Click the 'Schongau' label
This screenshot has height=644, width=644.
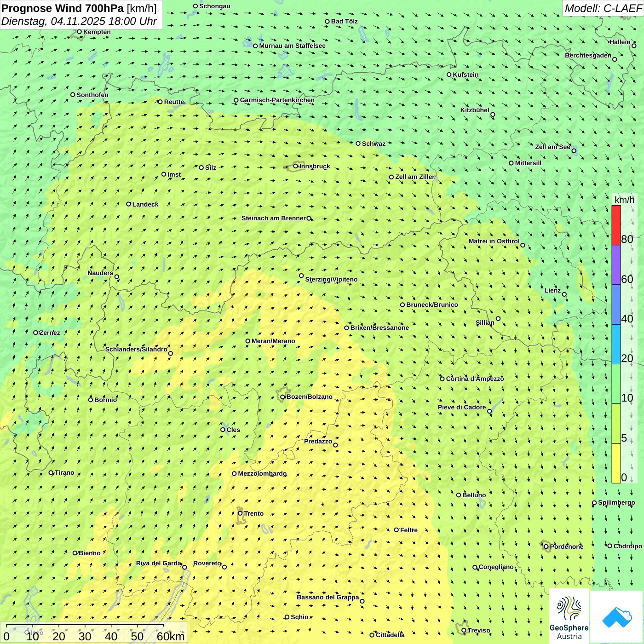pos(215,6)
